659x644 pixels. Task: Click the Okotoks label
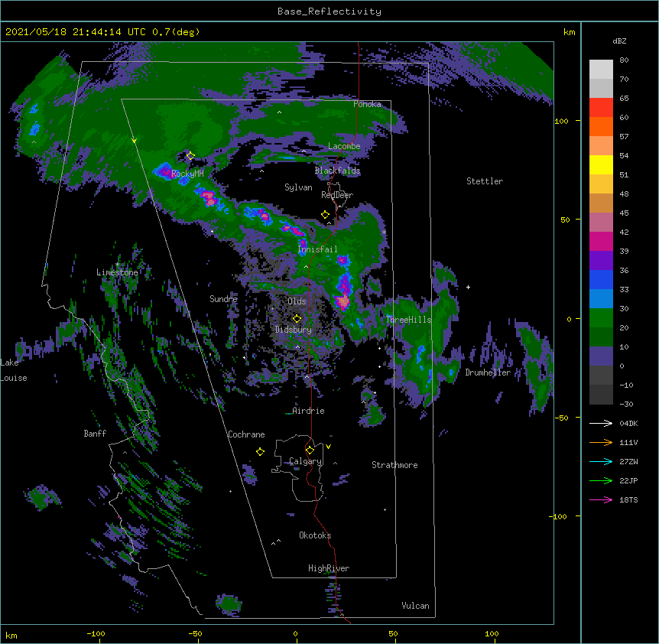315,535
